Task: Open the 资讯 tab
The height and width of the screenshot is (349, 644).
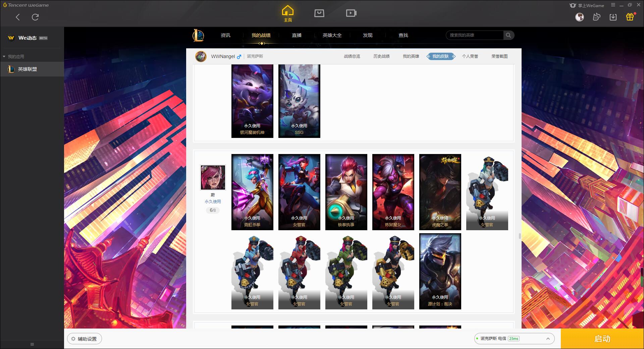Action: [225, 35]
